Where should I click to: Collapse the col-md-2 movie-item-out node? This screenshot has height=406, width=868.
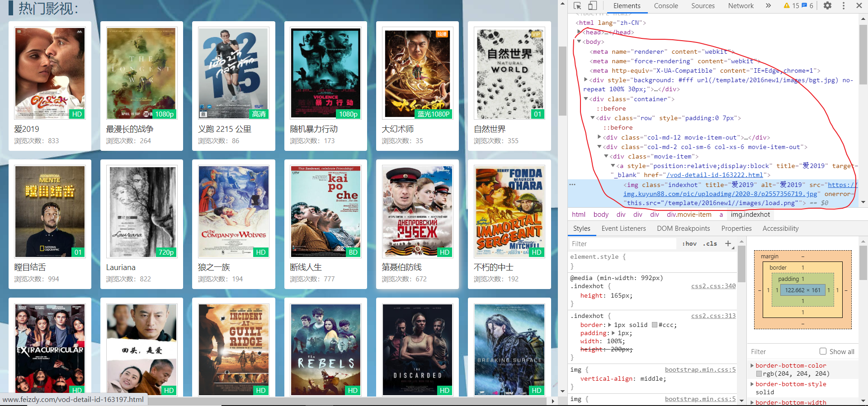point(599,147)
